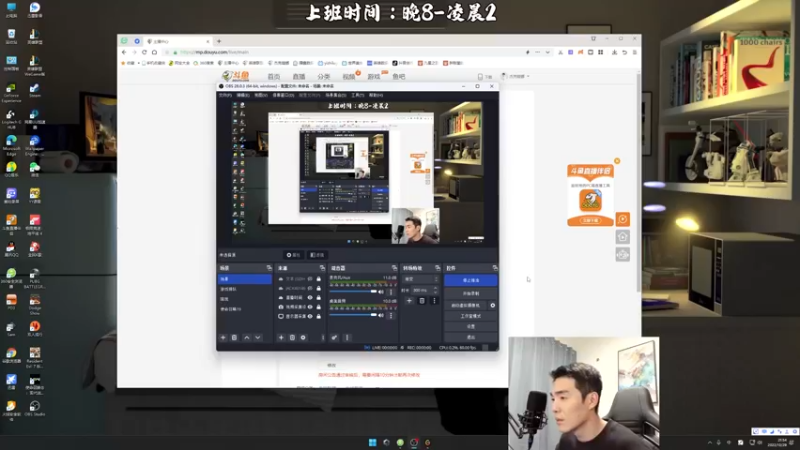This screenshot has width=800, height=450.
Task: Mute the 桌面音频 channel speaker icon
Action: [x=381, y=315]
